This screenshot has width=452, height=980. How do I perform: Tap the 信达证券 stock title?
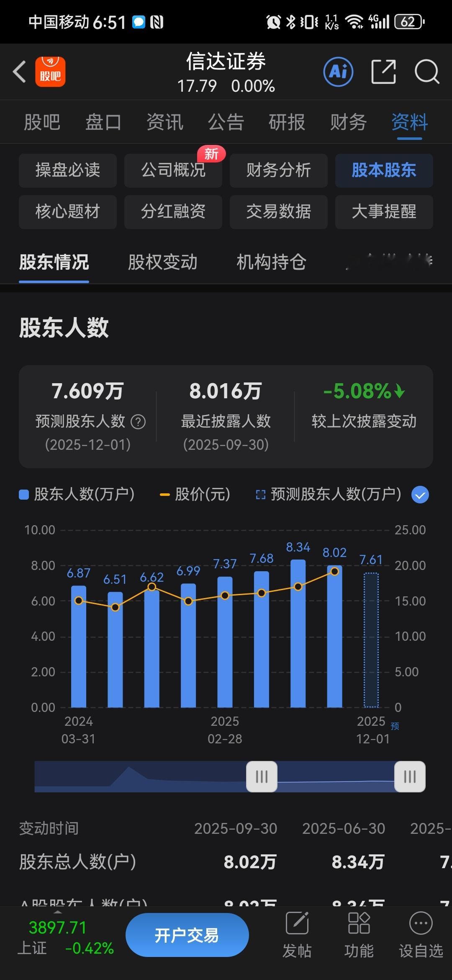(x=226, y=62)
